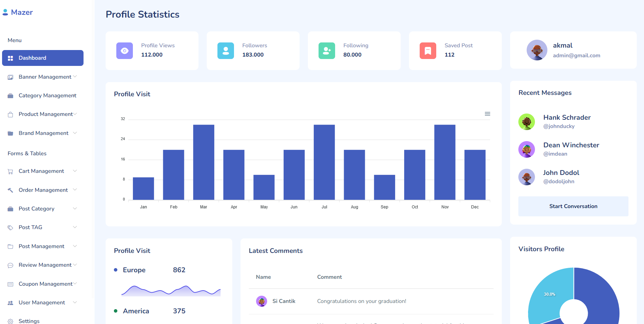This screenshot has width=644, height=324.
Task: Click the 30.0% pie chart slice
Action: point(549,294)
